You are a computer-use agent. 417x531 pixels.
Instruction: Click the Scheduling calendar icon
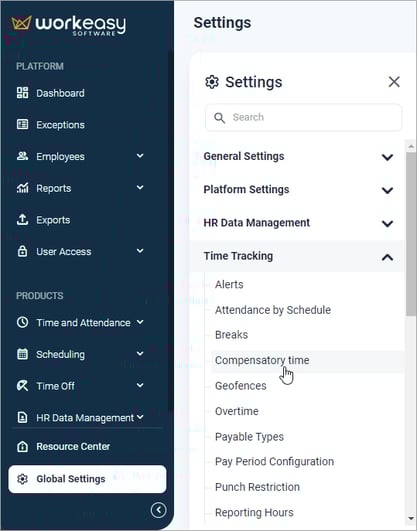(x=22, y=354)
